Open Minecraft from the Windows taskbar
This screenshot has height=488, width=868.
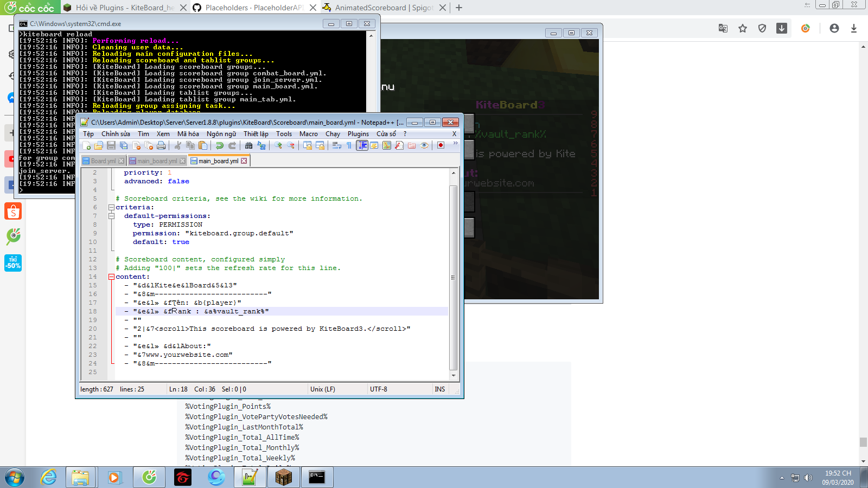click(283, 477)
